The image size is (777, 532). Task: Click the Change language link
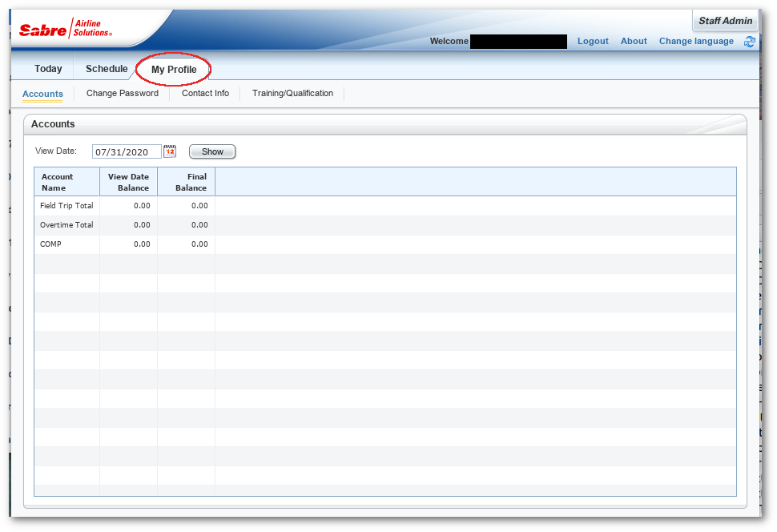coord(696,42)
